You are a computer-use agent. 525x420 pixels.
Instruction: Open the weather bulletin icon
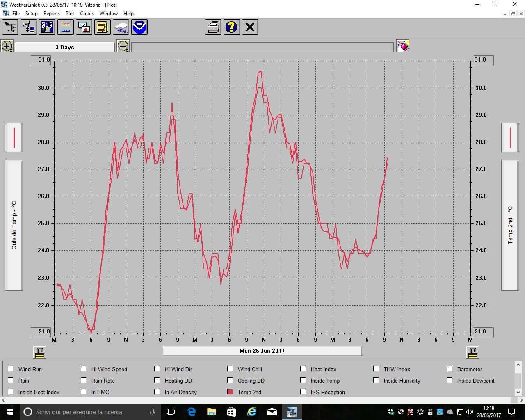[47, 27]
